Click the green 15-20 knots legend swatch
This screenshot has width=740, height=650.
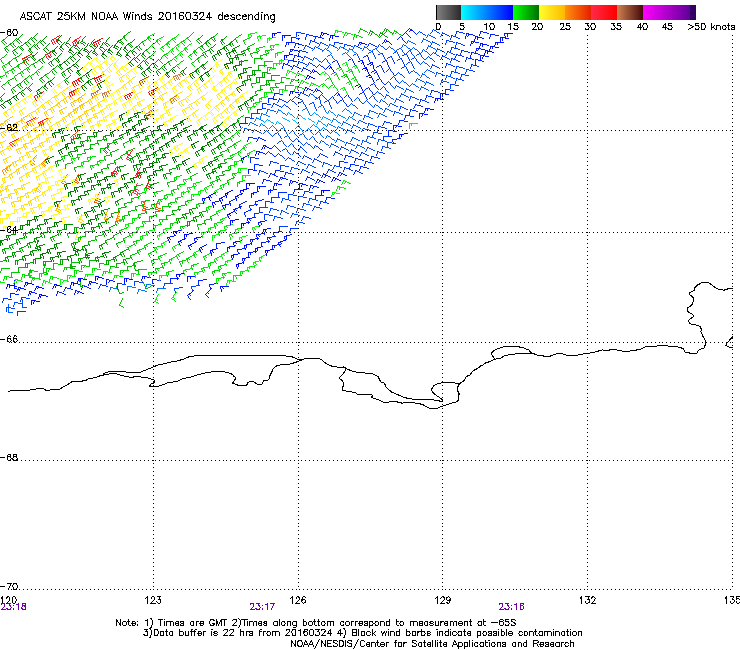pyautogui.click(x=526, y=12)
